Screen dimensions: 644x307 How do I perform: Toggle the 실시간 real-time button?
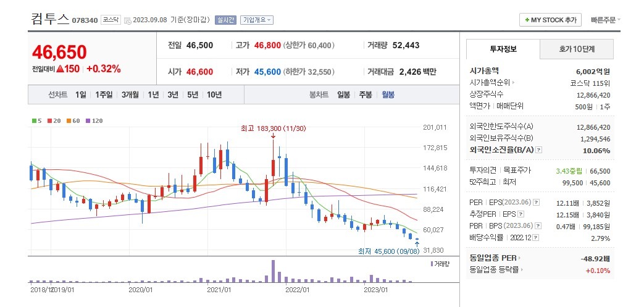tap(225, 20)
